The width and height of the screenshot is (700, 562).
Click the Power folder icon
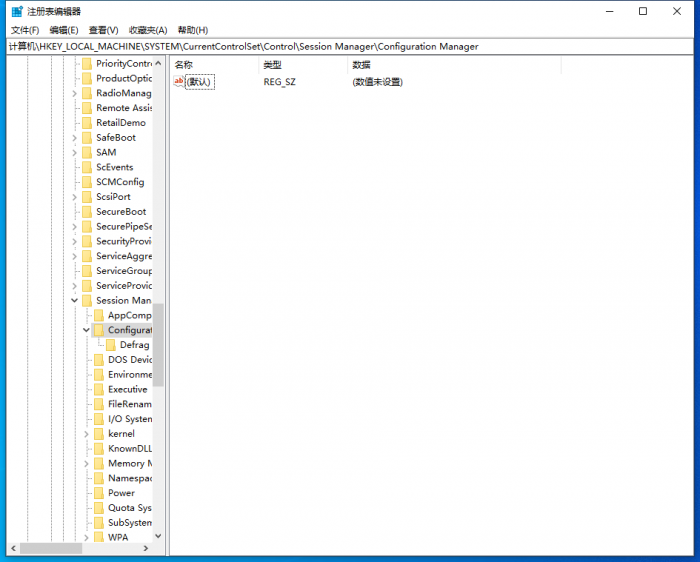point(99,493)
